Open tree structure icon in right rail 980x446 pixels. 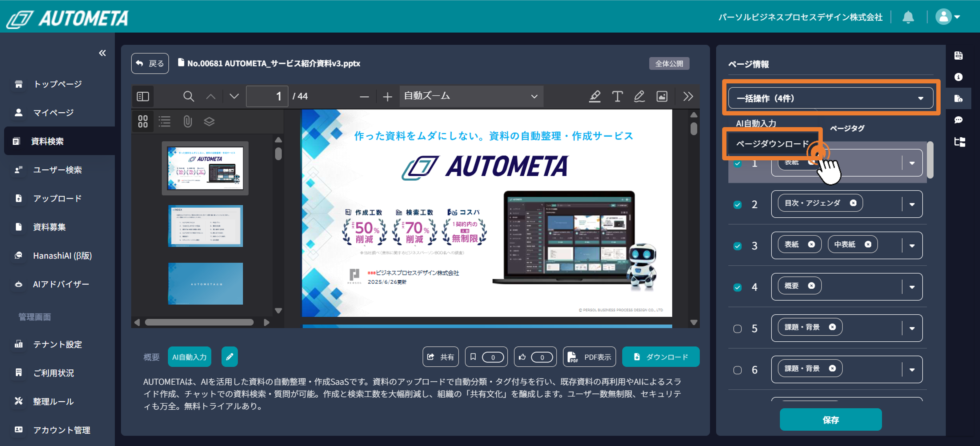(x=959, y=142)
